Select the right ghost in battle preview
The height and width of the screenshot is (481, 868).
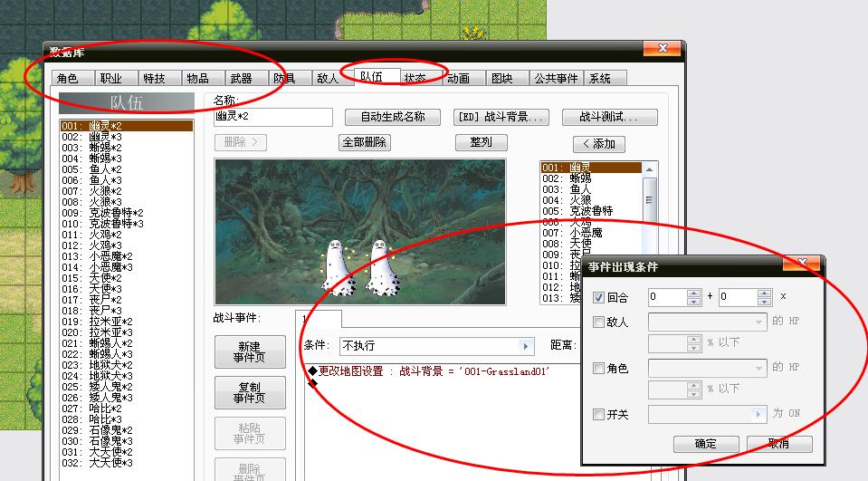[x=381, y=267]
